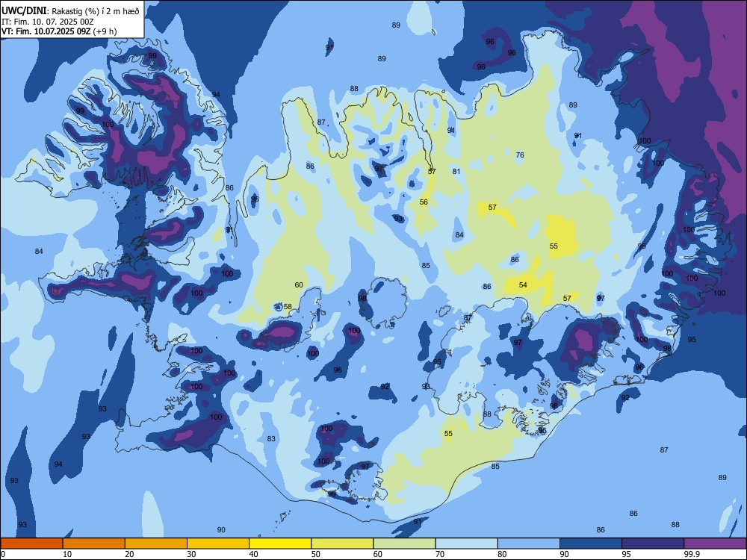Select the 76 humidity value on the map
Screen dimensions: 747x560
click(520, 155)
